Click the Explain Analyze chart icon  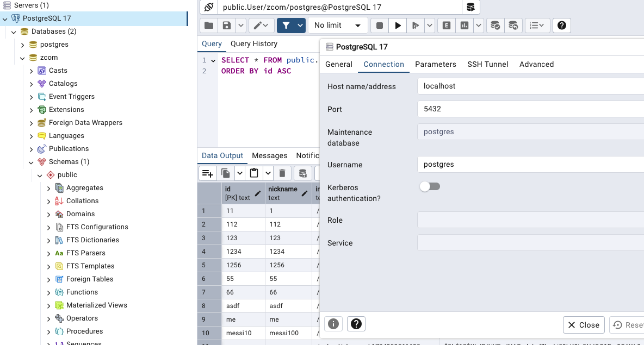[x=465, y=26]
